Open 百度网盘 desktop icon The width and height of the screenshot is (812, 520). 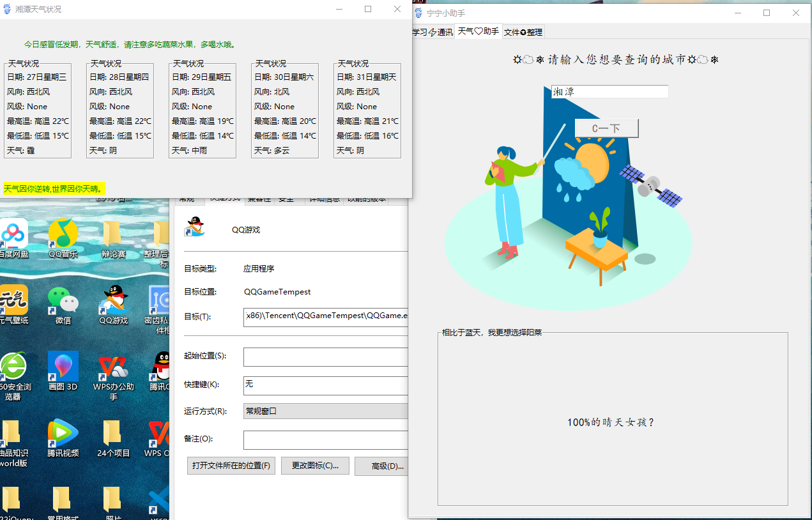pos(14,234)
